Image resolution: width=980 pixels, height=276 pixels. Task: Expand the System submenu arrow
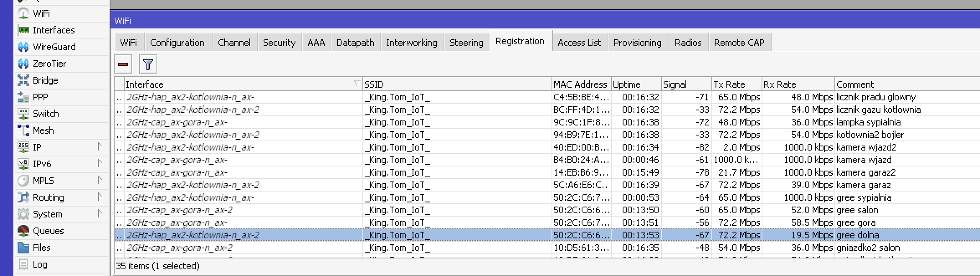pos(100,214)
